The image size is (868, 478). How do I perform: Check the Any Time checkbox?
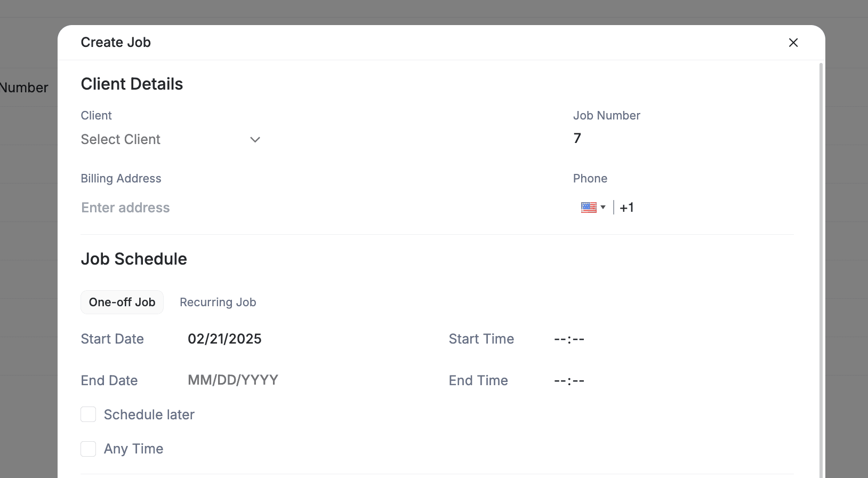tap(89, 449)
